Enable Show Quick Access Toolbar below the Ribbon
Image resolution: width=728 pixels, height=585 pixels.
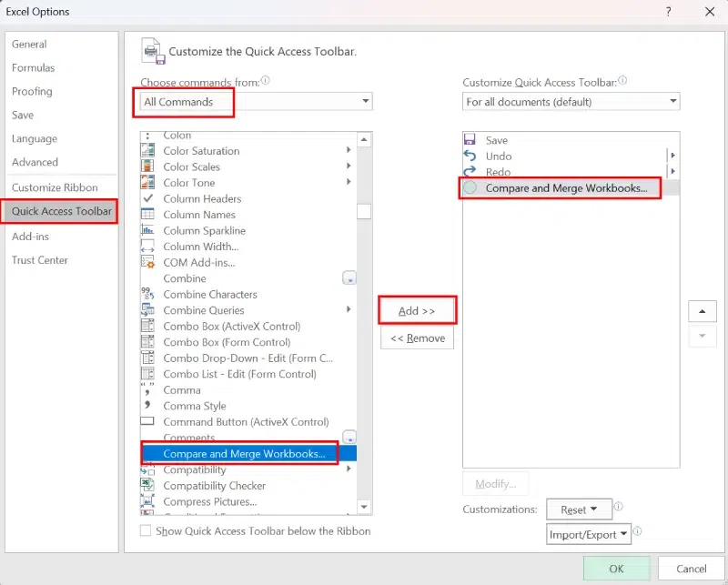[x=146, y=530]
